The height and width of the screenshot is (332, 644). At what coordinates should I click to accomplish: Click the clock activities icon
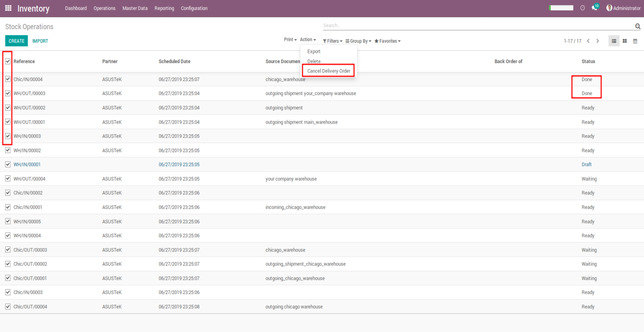click(582, 8)
